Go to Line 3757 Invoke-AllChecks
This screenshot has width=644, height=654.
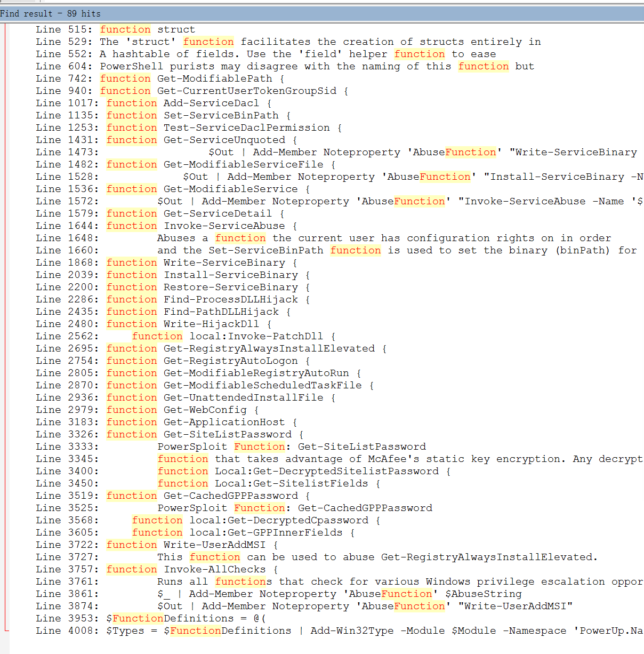[157, 569]
